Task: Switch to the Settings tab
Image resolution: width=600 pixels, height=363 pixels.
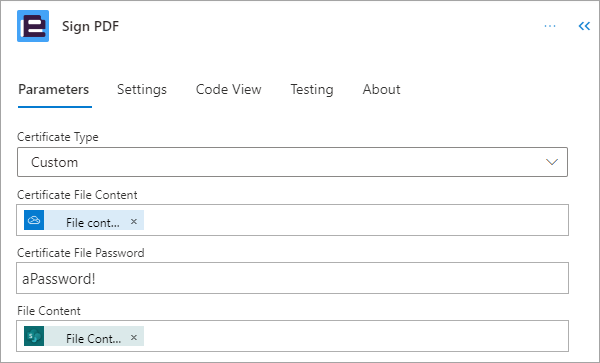Action: 142,90
